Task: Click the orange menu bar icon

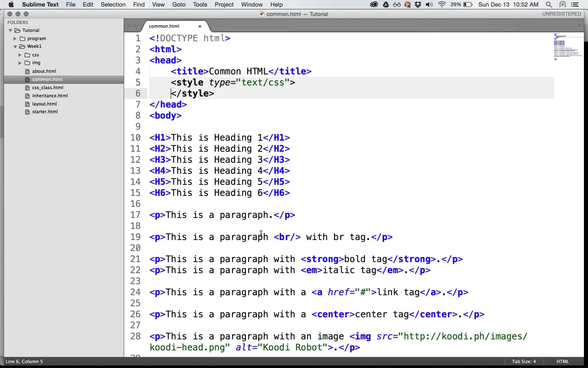Action: tap(408, 4)
